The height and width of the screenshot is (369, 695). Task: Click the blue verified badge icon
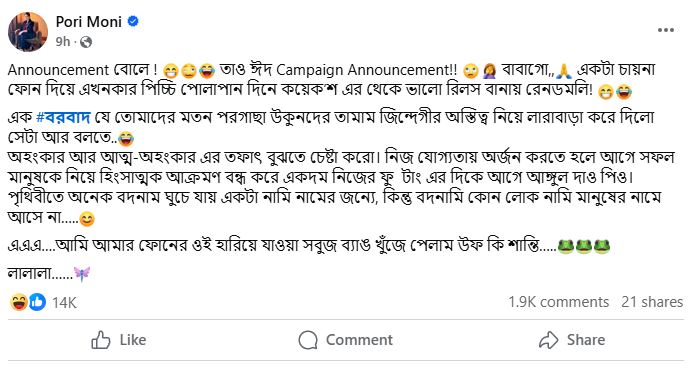coord(133,21)
